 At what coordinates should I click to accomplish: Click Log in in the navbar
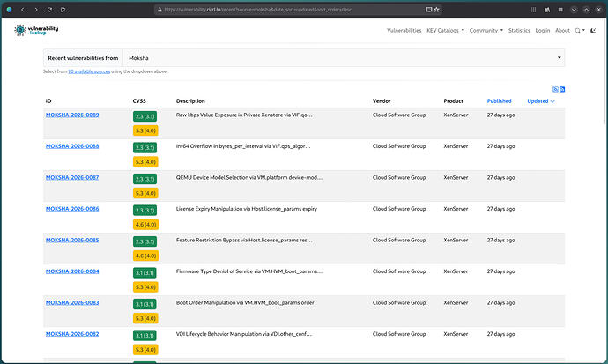543,30
